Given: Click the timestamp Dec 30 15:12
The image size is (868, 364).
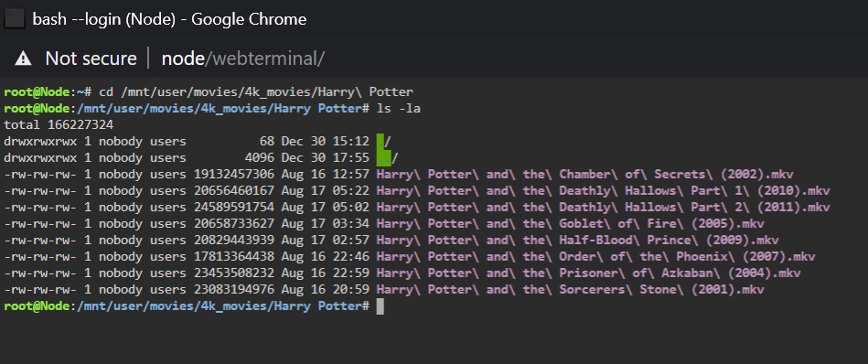Looking at the screenshot, I should tap(325, 142).
